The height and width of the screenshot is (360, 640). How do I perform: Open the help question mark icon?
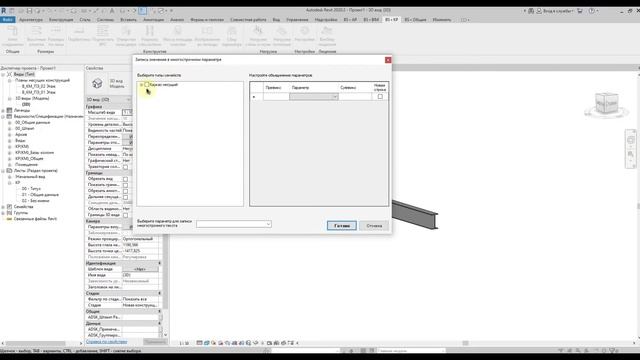[x=591, y=11]
